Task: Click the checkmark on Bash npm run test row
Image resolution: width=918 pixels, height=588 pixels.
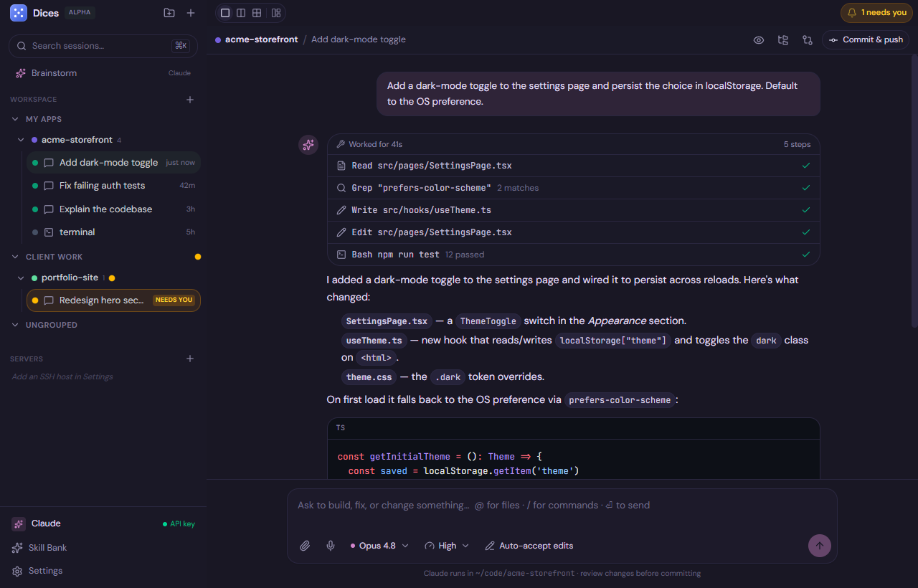Action: [x=806, y=255]
